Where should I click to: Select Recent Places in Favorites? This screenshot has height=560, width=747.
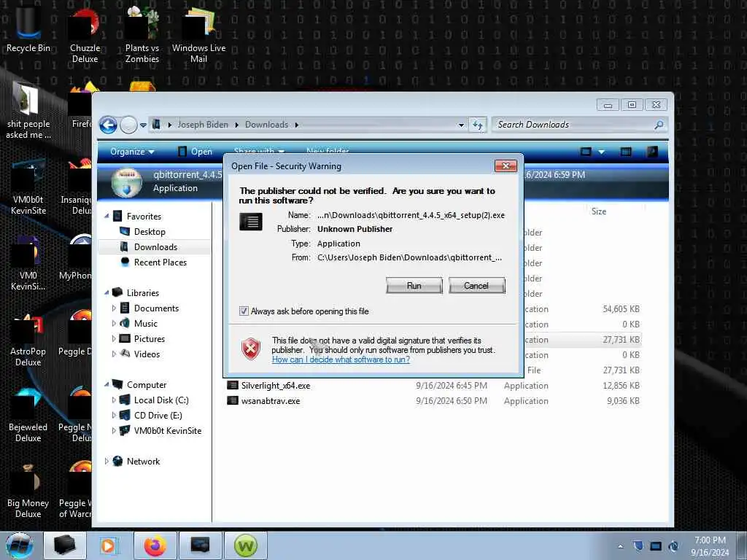pyautogui.click(x=160, y=262)
